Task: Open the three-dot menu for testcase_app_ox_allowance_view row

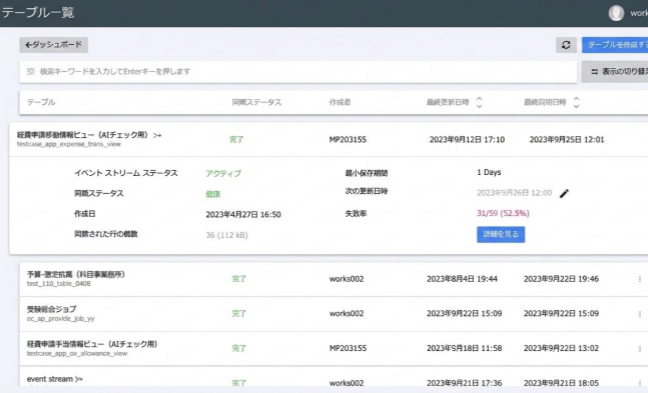Action: (640, 349)
